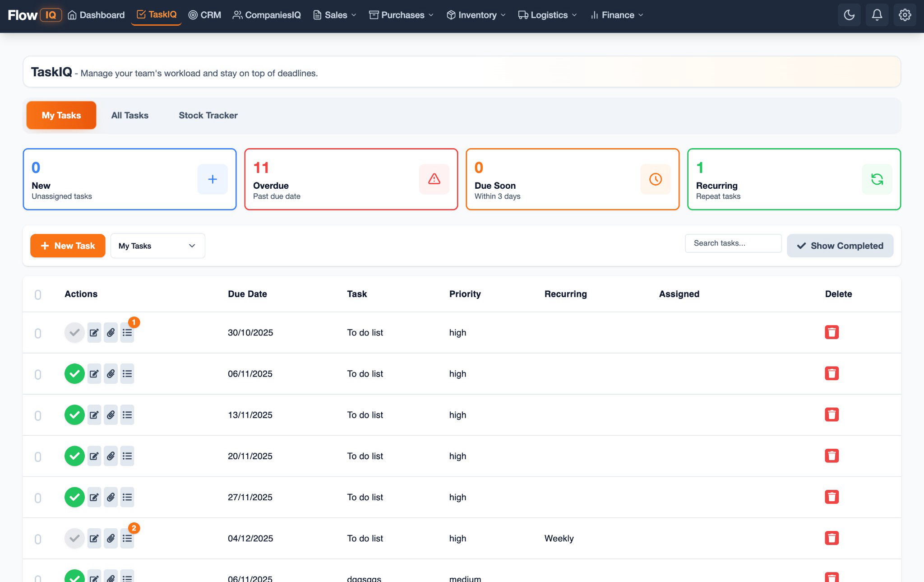This screenshot has width=924, height=582.
Task: Toggle Show Completed tasks
Action: pyautogui.click(x=840, y=246)
